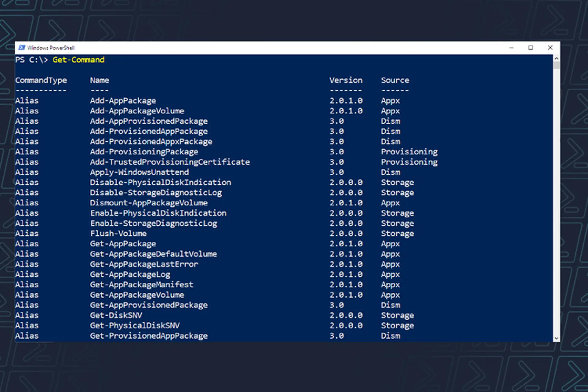The image size is (588, 392).
Task: Click the Get-AppPackage entry
Action: coord(123,244)
